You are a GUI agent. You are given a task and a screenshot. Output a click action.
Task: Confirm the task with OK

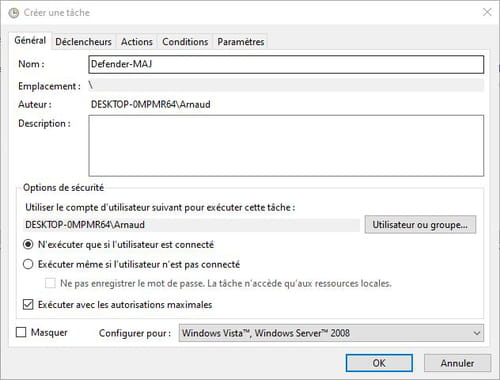[x=379, y=363]
